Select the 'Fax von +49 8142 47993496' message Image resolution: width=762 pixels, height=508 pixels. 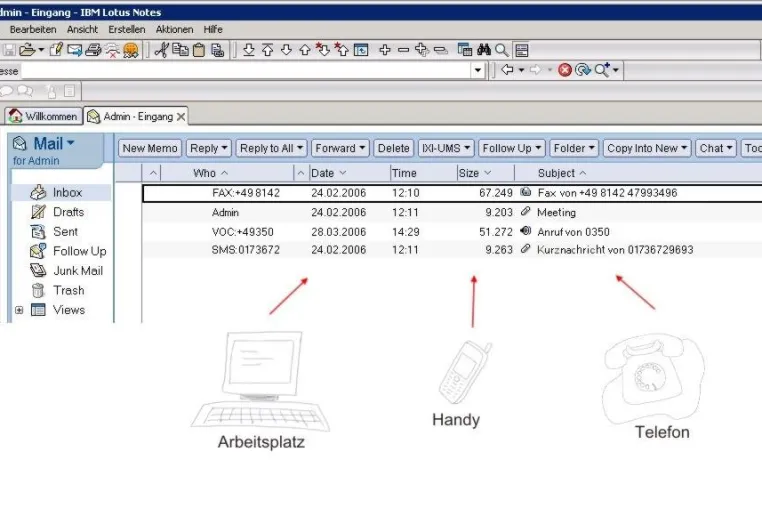click(x=452, y=193)
